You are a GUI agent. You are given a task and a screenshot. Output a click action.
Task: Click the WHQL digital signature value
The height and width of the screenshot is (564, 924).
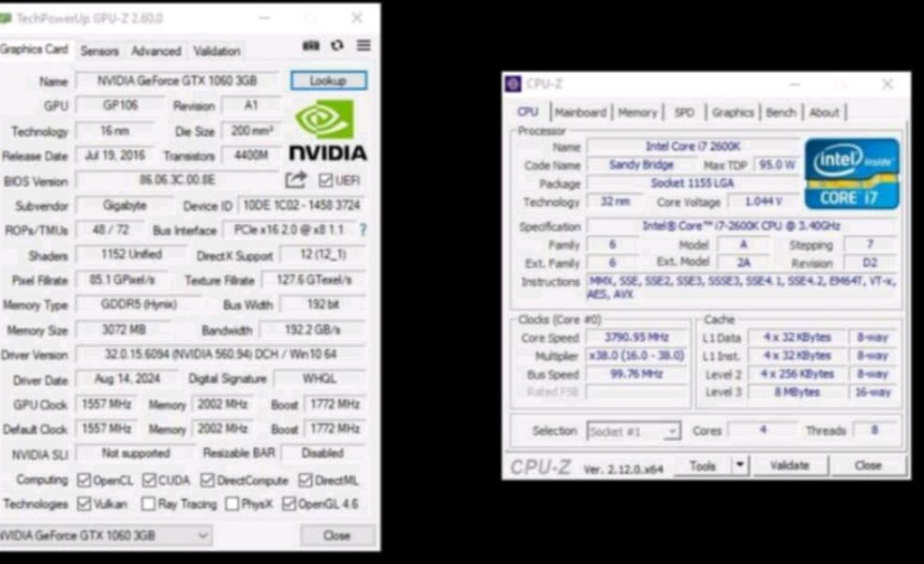pos(320,378)
